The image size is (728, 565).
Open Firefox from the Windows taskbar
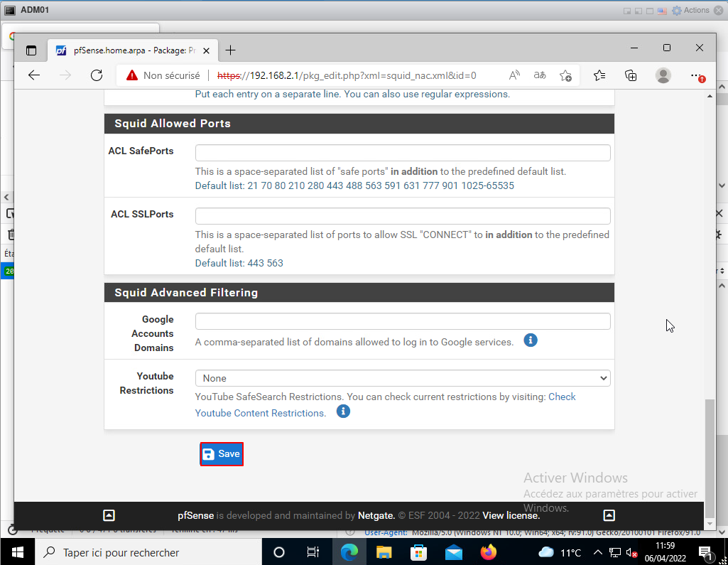(x=488, y=552)
